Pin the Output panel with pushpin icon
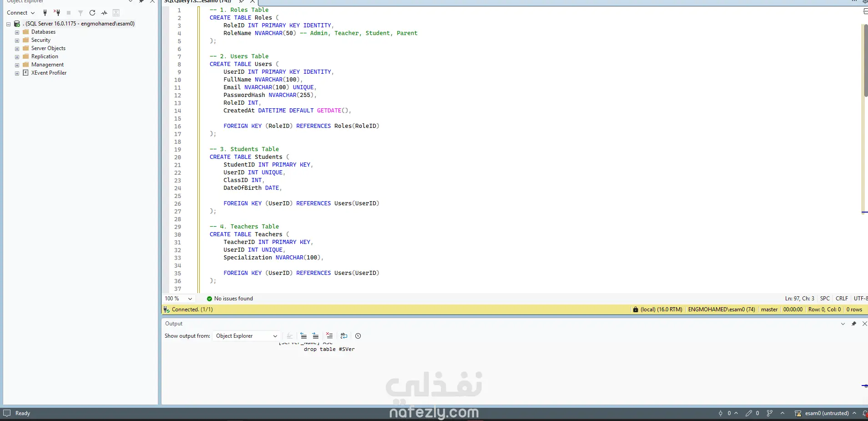This screenshot has height=421, width=868. point(854,324)
